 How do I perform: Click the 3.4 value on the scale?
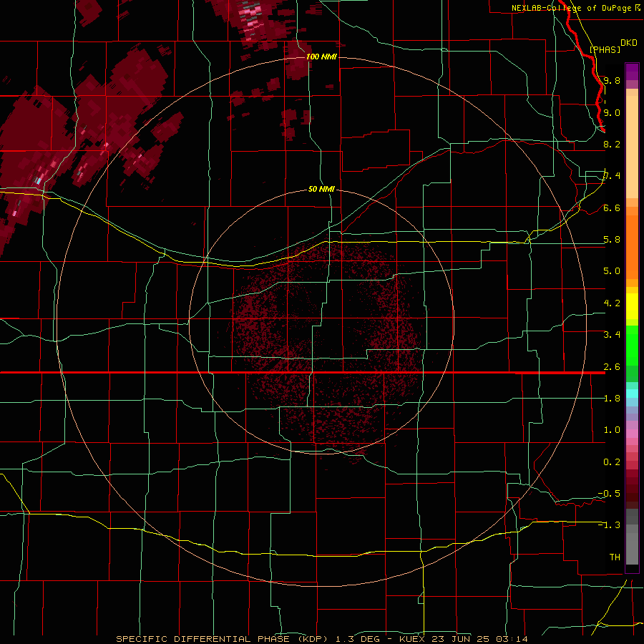pos(612,335)
